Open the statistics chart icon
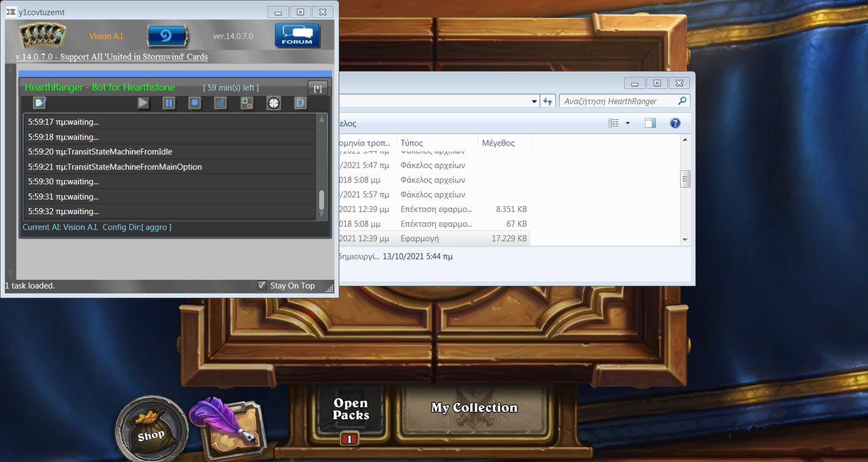The height and width of the screenshot is (462, 868). click(220, 103)
